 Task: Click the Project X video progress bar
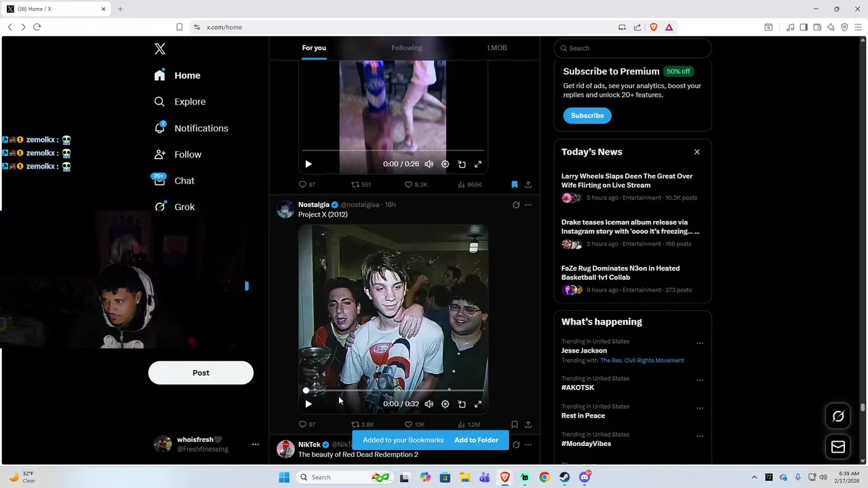393,390
